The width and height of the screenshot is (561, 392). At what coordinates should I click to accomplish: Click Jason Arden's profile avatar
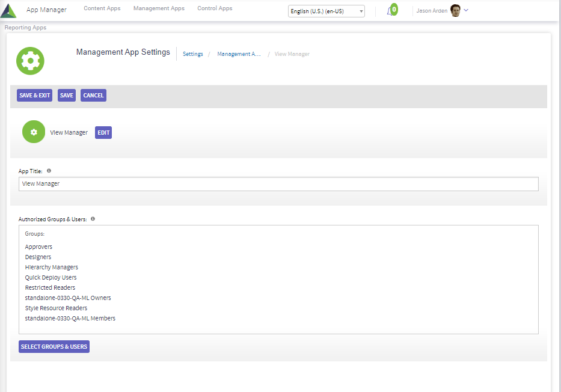click(455, 11)
